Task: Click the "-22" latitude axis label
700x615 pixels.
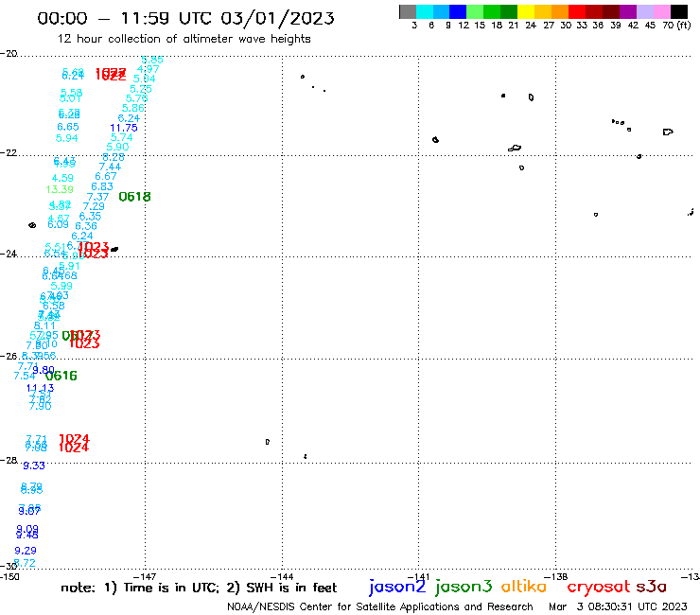Action: pyautogui.click(x=9, y=153)
